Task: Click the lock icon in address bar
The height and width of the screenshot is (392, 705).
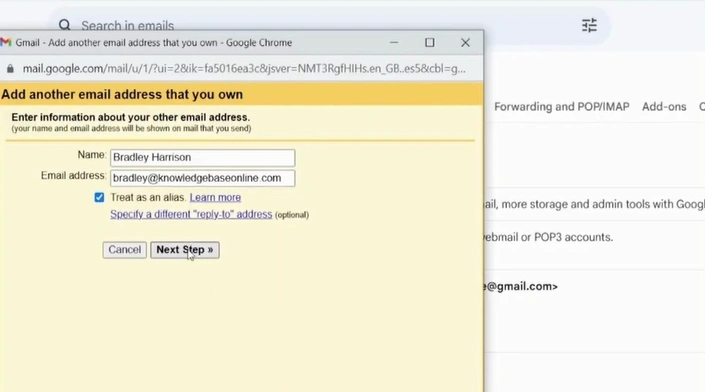Action: coord(10,69)
